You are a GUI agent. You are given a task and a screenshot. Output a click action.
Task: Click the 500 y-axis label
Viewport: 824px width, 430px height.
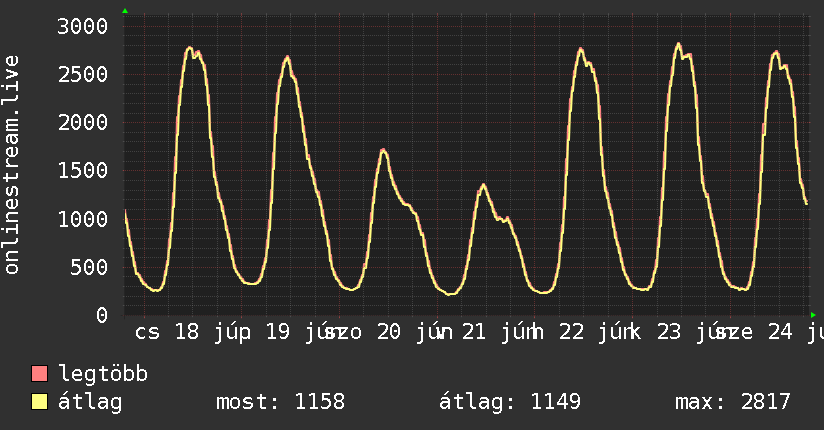click(88, 267)
